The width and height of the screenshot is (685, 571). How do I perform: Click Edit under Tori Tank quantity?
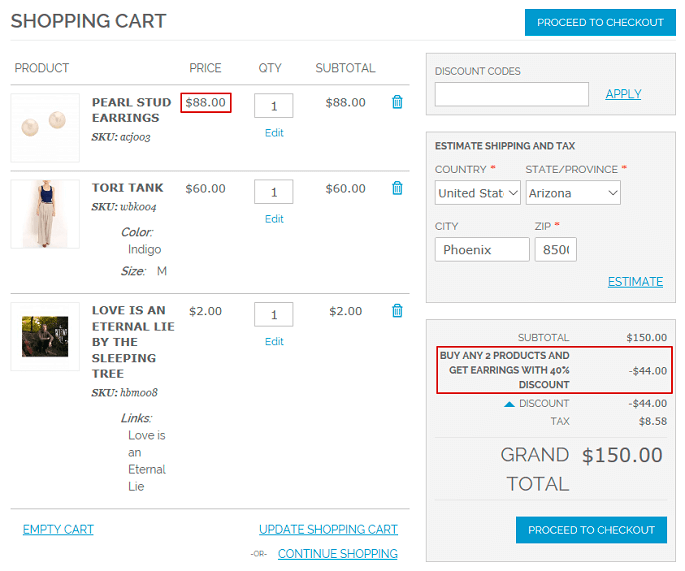[274, 219]
